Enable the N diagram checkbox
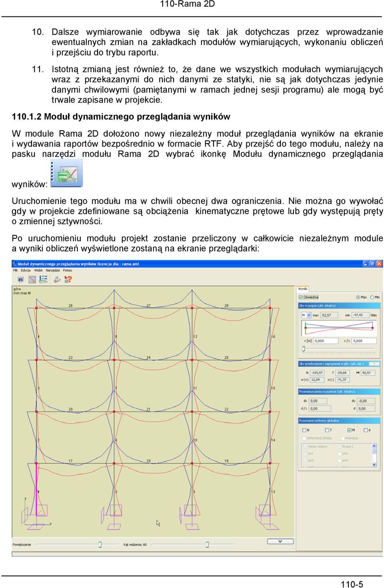Viewport: 384px width, 588px height. pos(304,430)
